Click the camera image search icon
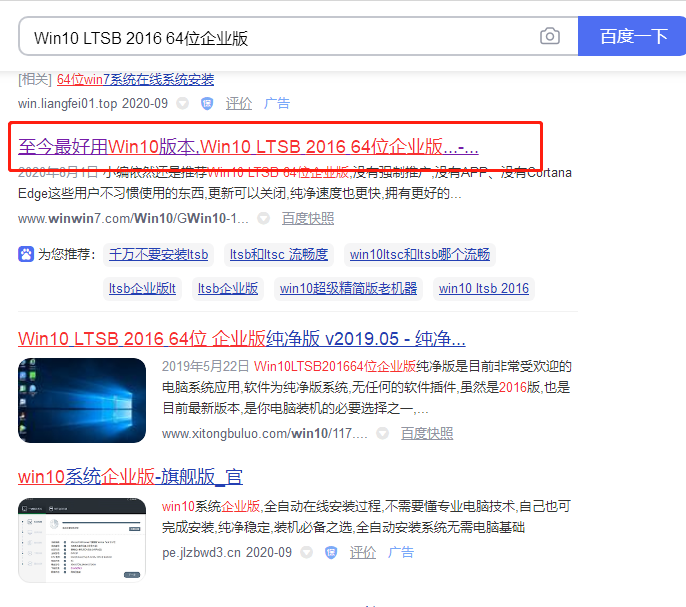686x607 pixels. 549,37
